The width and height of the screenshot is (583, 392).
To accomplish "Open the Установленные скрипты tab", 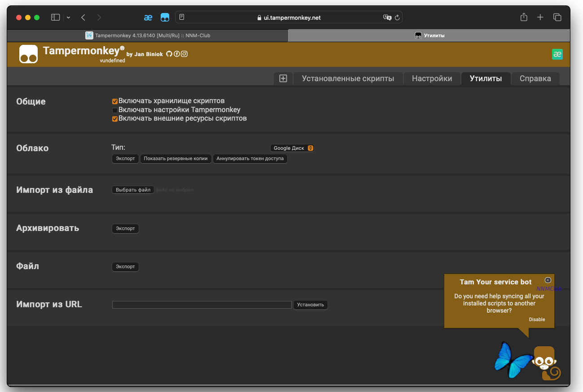I will point(348,78).
